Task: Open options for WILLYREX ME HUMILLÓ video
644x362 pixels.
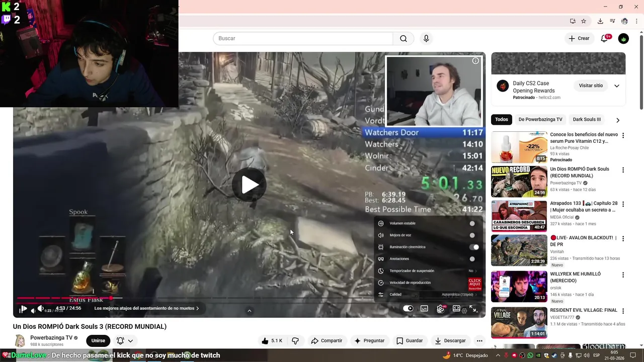Action: coord(623,275)
